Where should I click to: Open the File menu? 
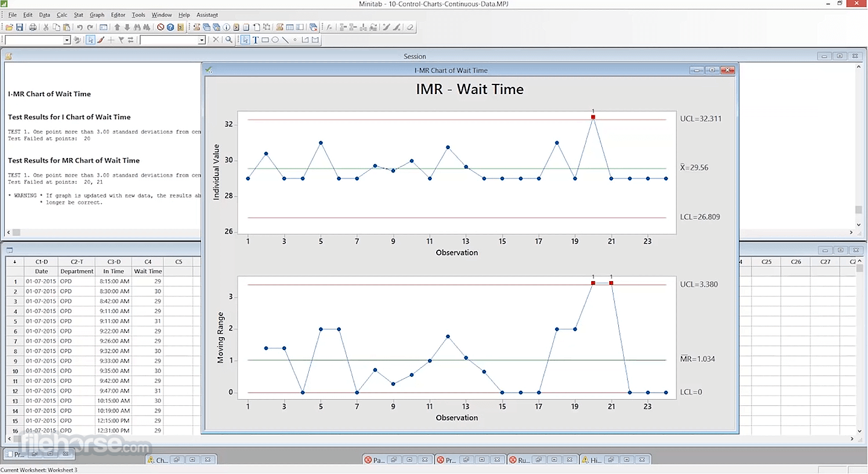(x=12, y=14)
